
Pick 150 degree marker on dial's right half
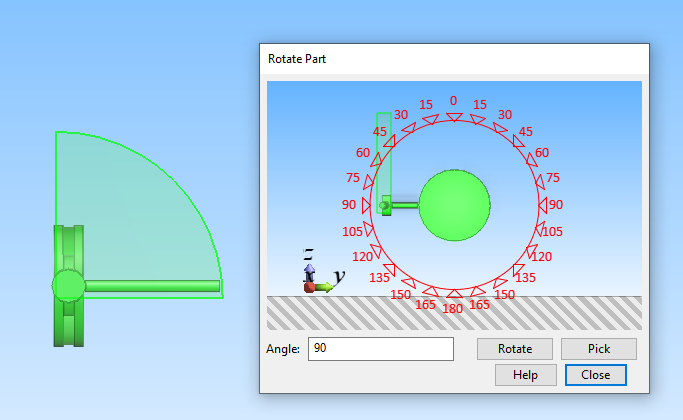coord(500,283)
